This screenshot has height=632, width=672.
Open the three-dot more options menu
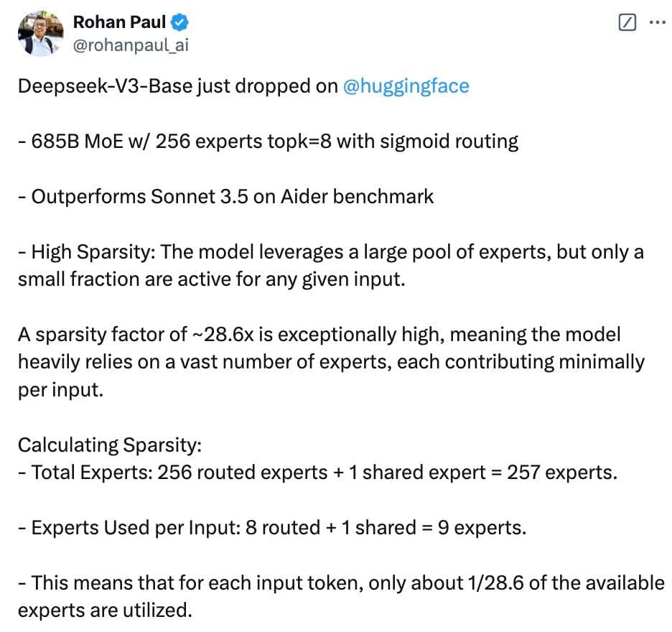(657, 22)
